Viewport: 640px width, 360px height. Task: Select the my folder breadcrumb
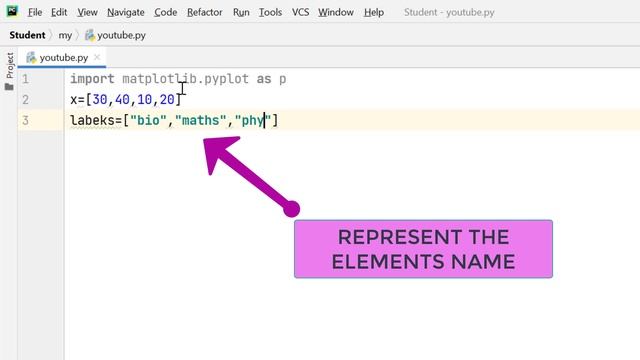65,36
